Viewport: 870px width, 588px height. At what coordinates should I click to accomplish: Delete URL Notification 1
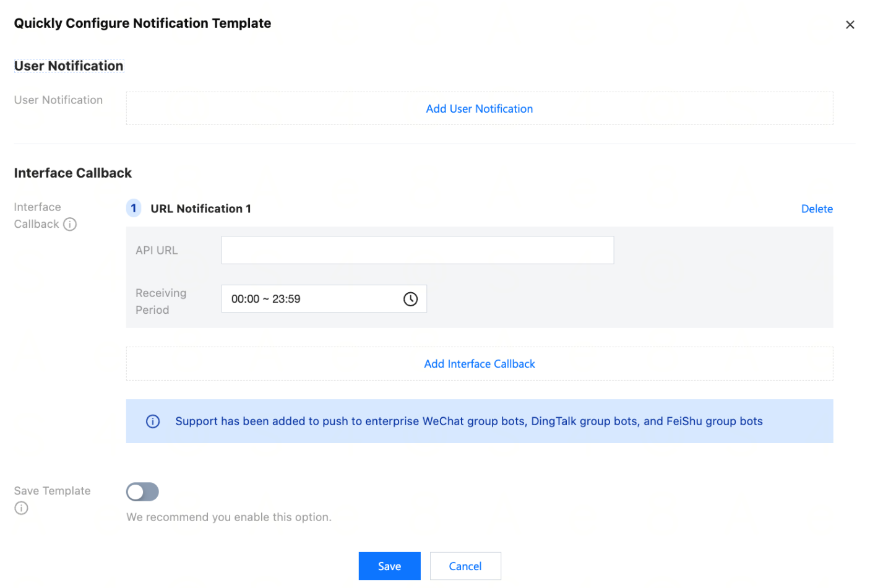816,209
